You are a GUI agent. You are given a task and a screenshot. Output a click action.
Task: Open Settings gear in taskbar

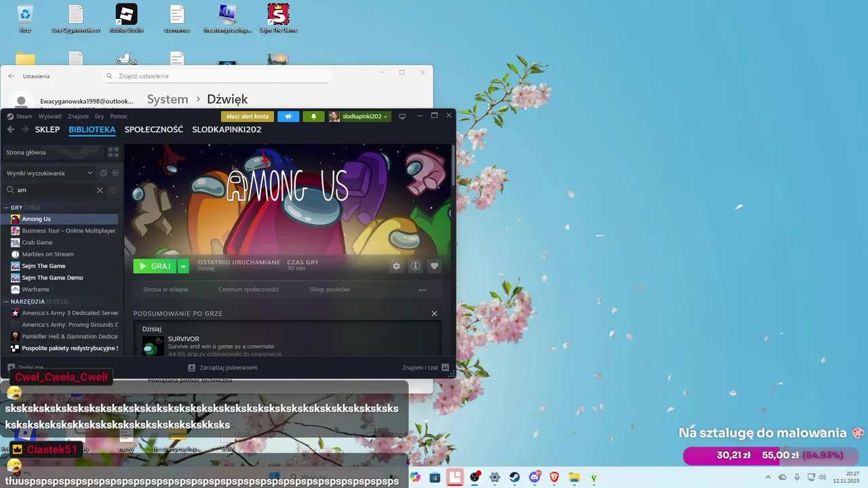[x=495, y=477]
